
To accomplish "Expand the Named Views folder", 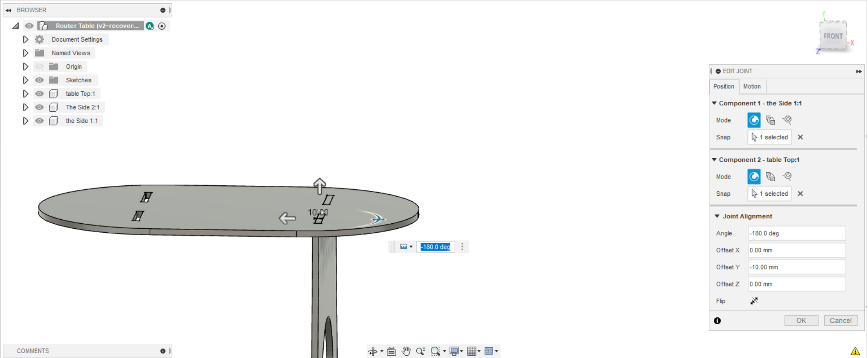I will [x=25, y=53].
